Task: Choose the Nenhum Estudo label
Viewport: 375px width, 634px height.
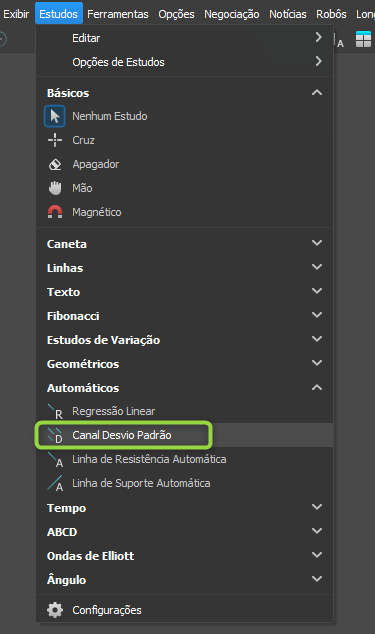Action: (x=110, y=116)
